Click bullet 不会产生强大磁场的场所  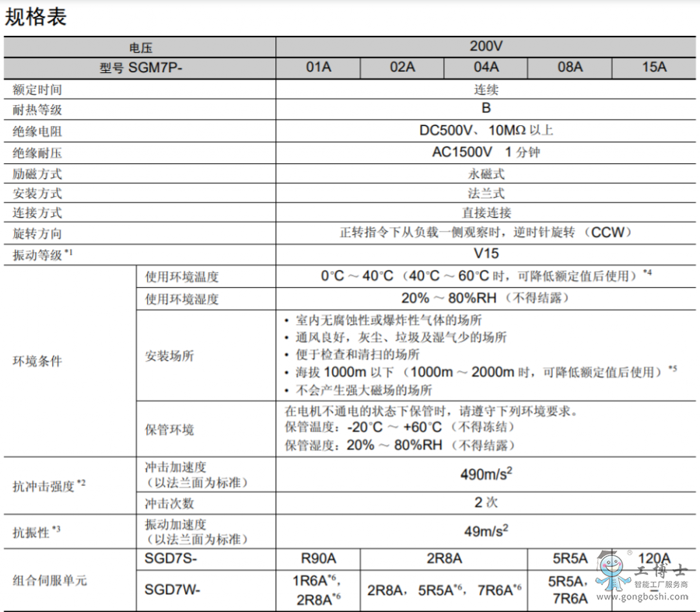click(359, 390)
